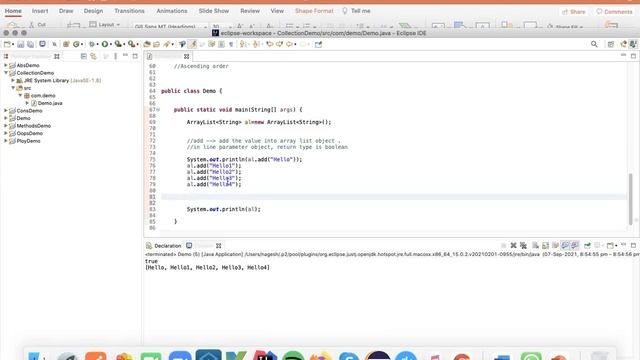Open the Design tab in PowerPoint

93,11
